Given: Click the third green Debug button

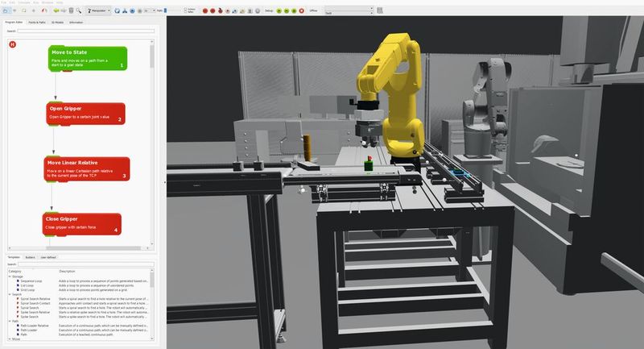Looking at the screenshot, I should click(294, 10).
